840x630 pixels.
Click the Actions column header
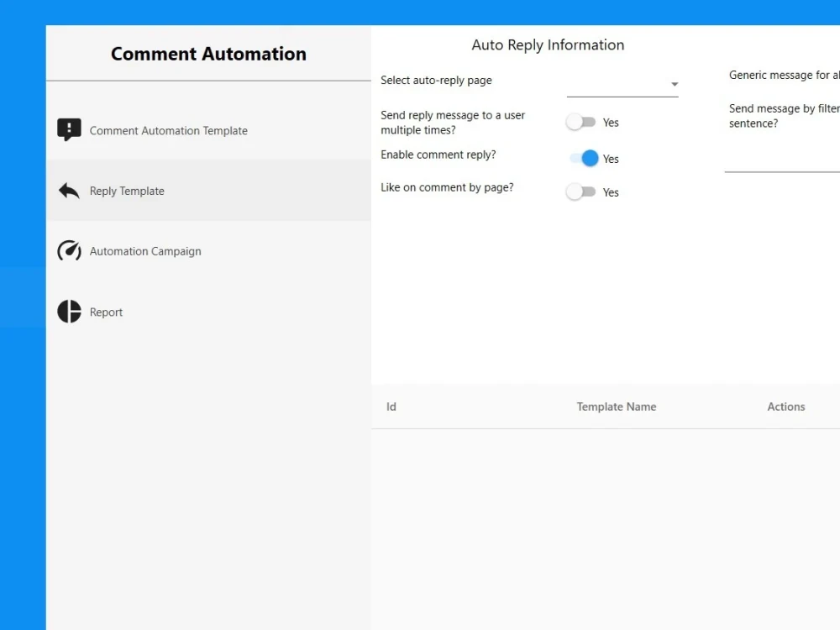point(785,407)
